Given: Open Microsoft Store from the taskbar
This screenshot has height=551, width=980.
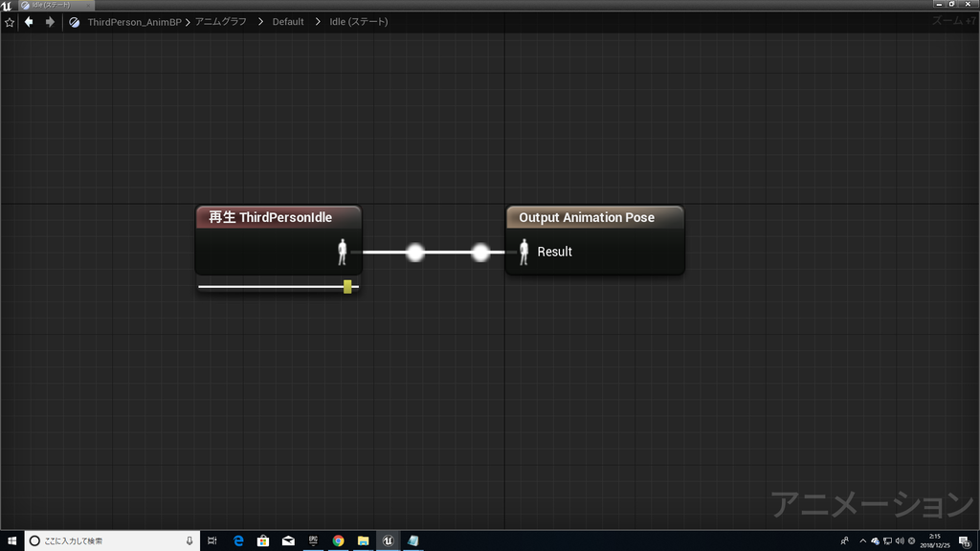Looking at the screenshot, I should 263,541.
